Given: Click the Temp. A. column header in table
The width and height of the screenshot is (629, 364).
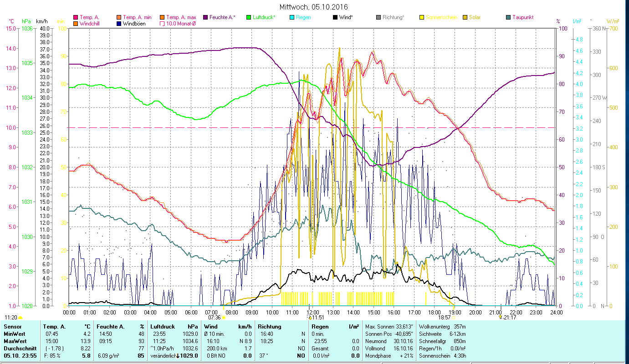Looking at the screenshot, I should coord(55,327).
